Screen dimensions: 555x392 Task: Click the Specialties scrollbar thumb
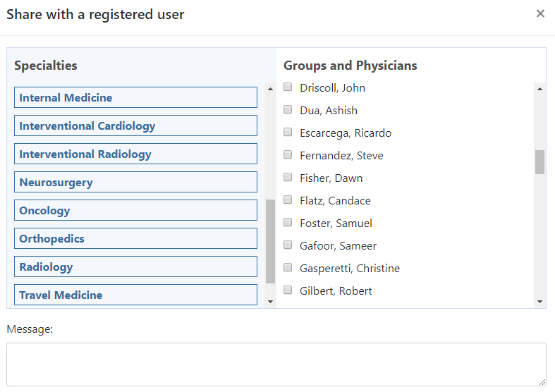(x=270, y=241)
